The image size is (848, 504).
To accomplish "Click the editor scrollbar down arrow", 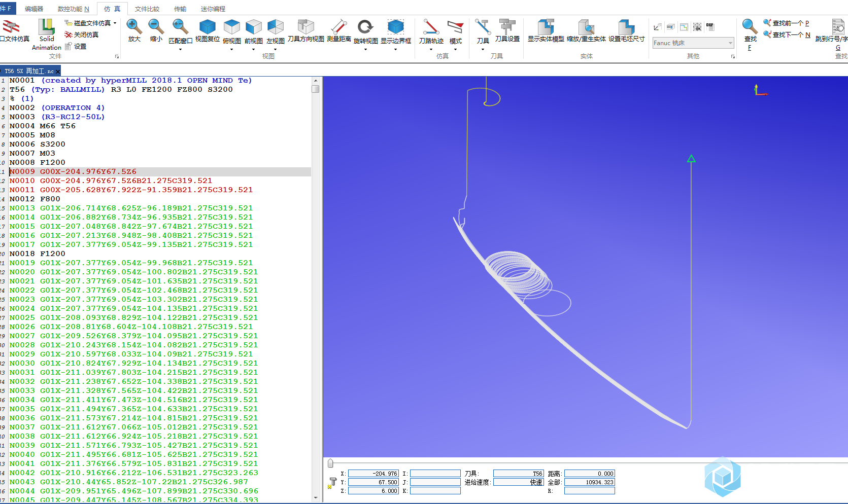I will click(x=316, y=498).
